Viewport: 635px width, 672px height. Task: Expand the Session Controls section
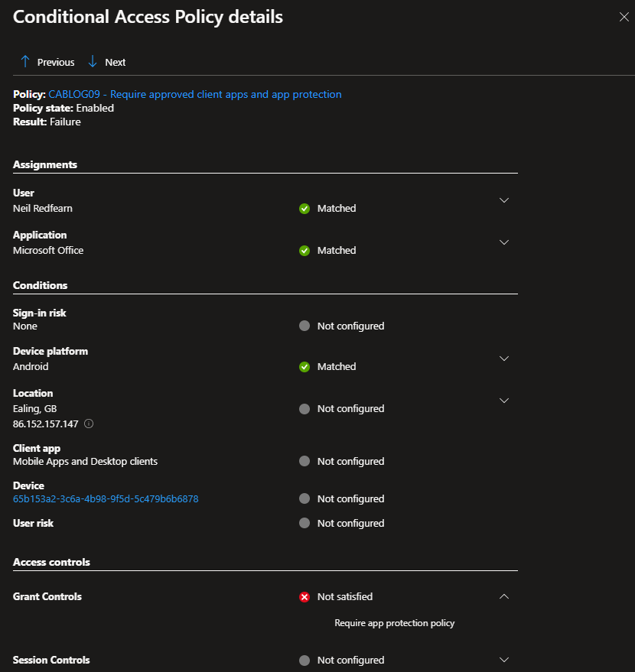(x=503, y=660)
